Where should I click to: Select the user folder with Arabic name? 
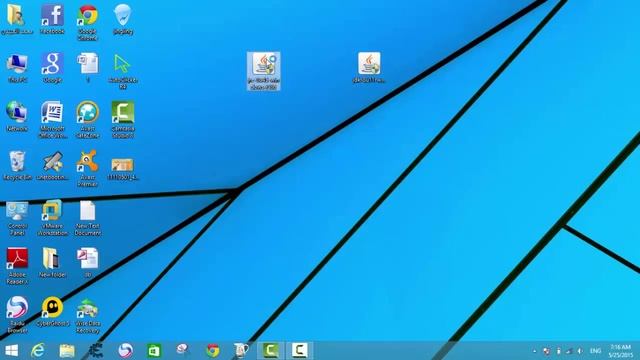tap(17, 19)
